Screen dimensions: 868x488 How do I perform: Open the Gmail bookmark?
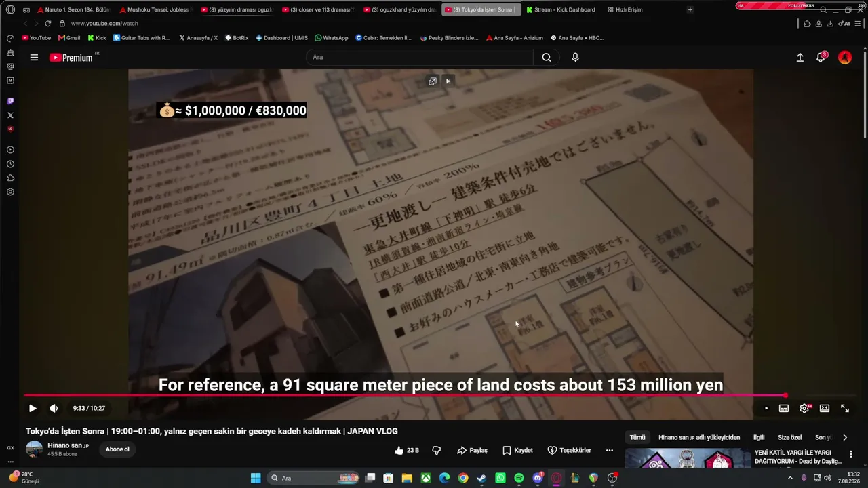tap(69, 38)
